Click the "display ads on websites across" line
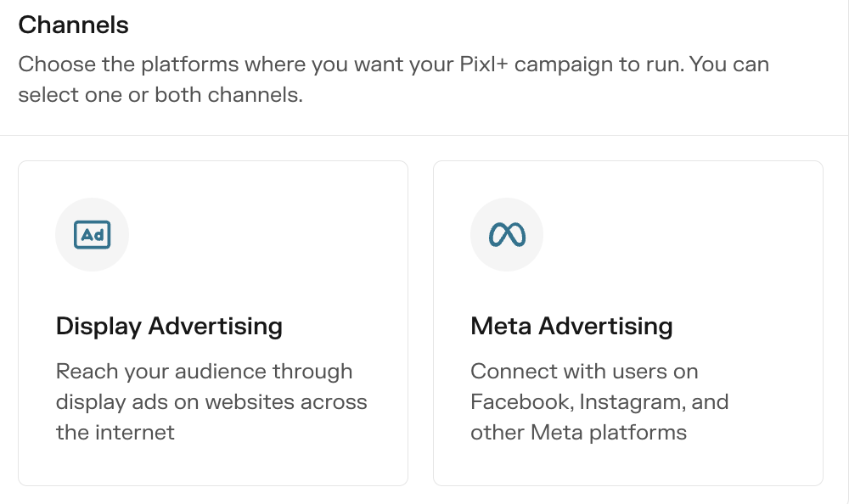This screenshot has width=849, height=504. coord(211,402)
